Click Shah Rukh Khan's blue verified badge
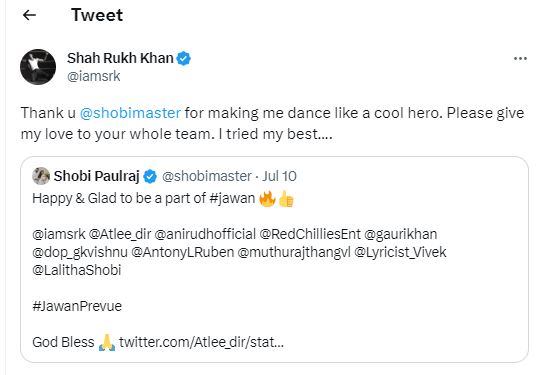The height and width of the screenshot is (375, 541). [184, 58]
